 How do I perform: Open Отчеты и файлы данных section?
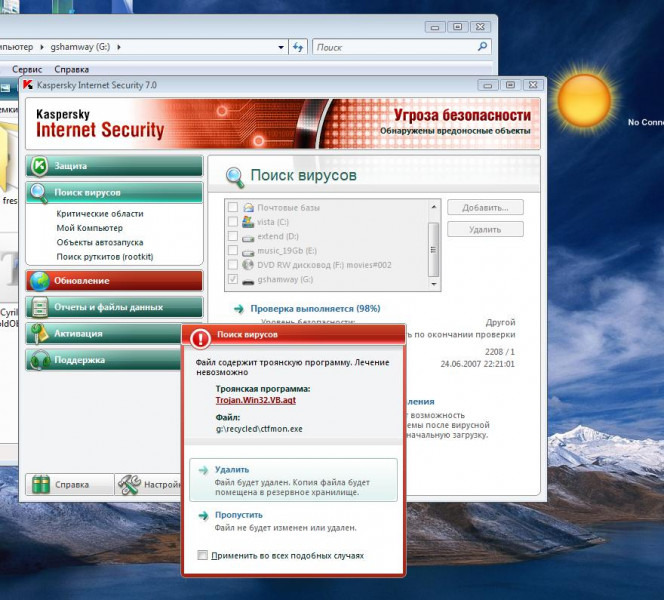click(x=114, y=307)
